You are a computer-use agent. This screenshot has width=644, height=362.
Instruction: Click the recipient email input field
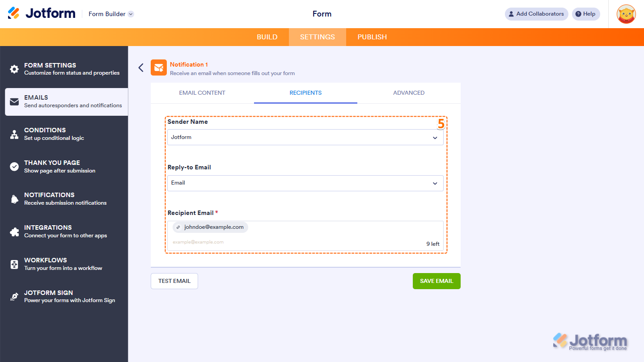pyautogui.click(x=305, y=243)
